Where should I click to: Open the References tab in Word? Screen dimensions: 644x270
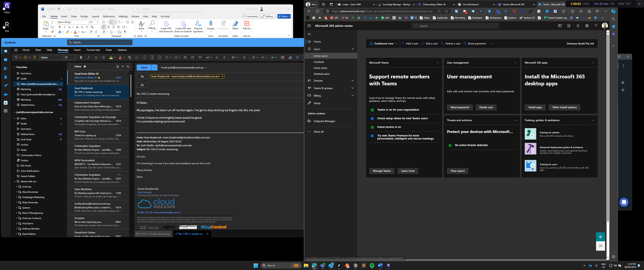[x=109, y=16]
